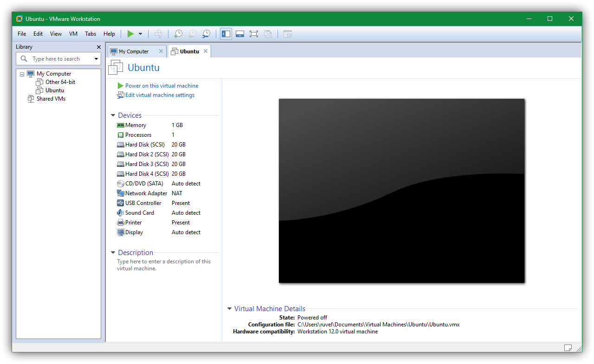Open the Help menu
This screenshot has height=364, width=594.
point(109,34)
